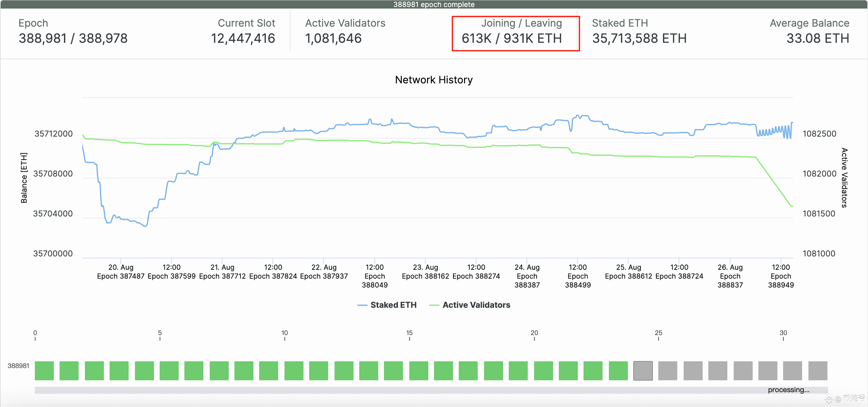Click the green slot block under marker 10
Image resolution: width=868 pixels, height=407 pixels.
pyautogui.click(x=294, y=371)
